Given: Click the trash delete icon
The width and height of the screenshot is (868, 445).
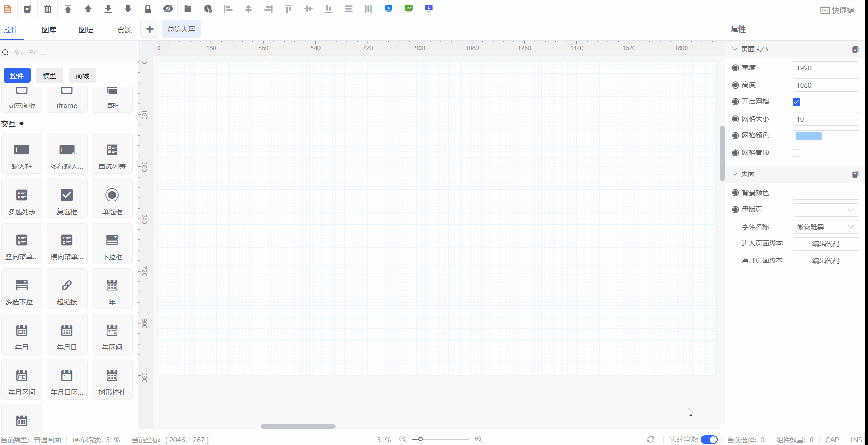Looking at the screenshot, I should (48, 9).
